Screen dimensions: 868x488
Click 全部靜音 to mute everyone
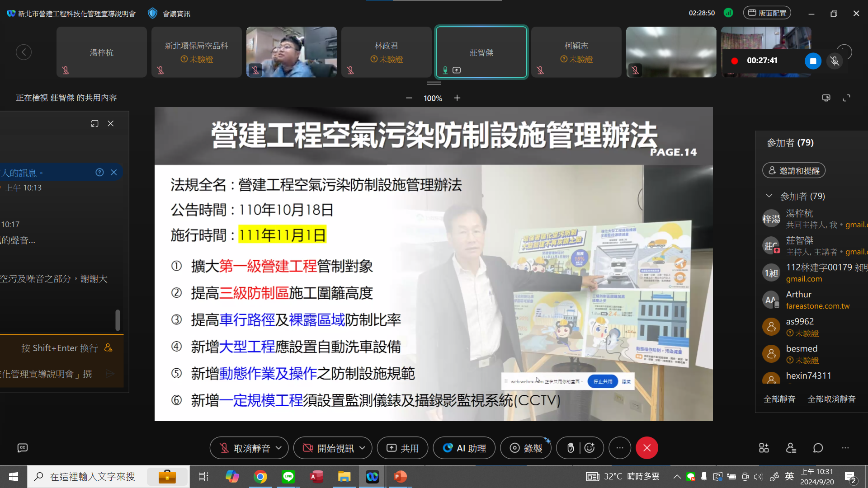tap(779, 399)
